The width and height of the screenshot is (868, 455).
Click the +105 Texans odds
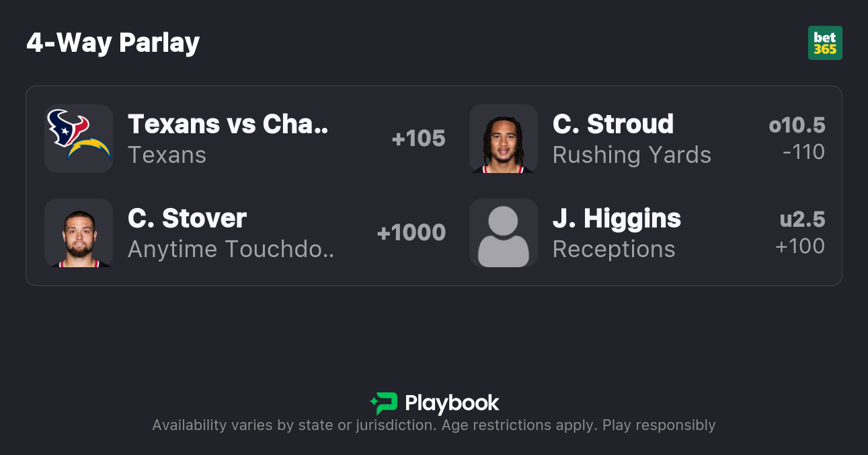pos(418,139)
